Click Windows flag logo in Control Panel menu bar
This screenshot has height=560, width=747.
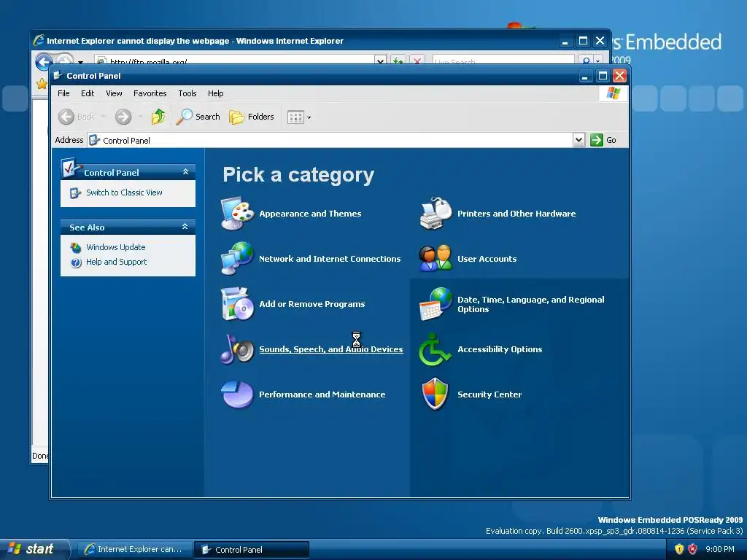pos(614,93)
